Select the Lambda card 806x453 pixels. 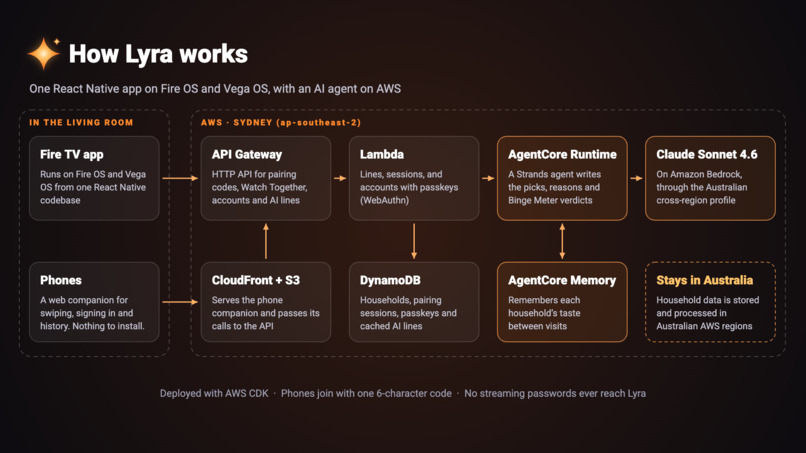(414, 178)
